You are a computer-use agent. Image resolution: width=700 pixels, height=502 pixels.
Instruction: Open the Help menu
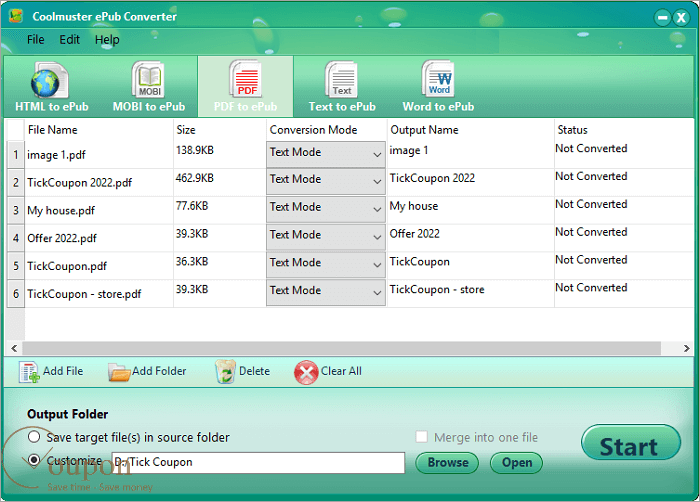pyautogui.click(x=107, y=40)
